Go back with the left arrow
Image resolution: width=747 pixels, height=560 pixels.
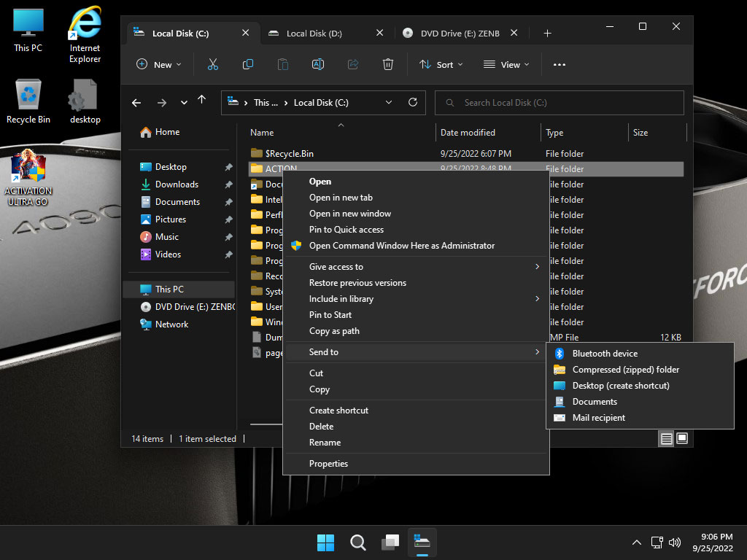click(x=136, y=102)
